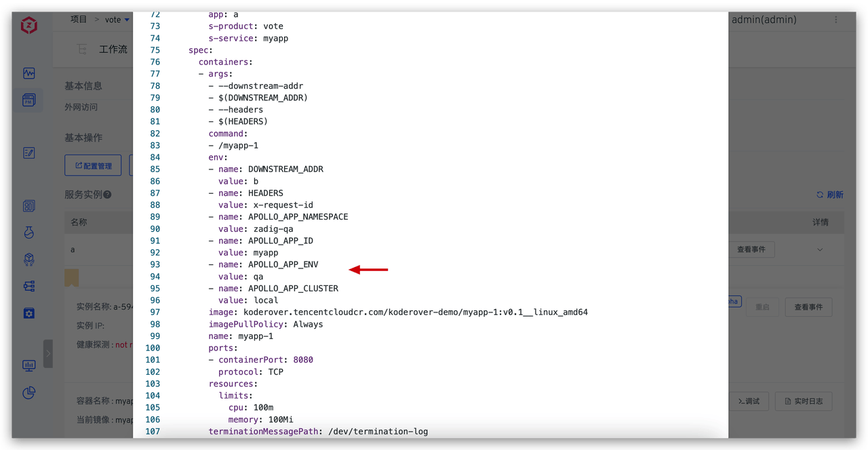Open the edit notes icon in sidebar

tap(28, 153)
